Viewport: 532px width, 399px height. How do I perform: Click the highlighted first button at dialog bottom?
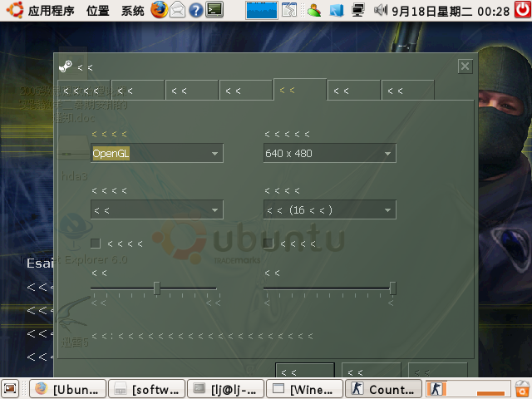(305, 370)
